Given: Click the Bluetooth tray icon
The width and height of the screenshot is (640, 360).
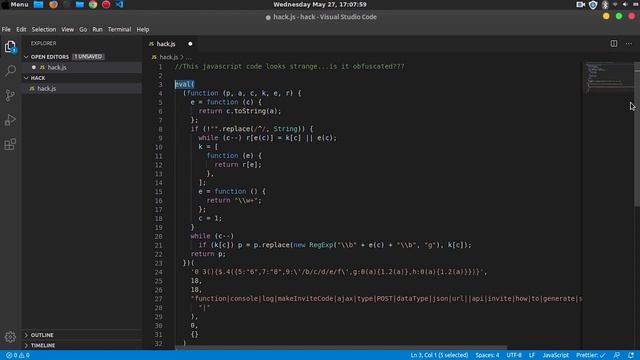Looking at the screenshot, I should point(605,4).
